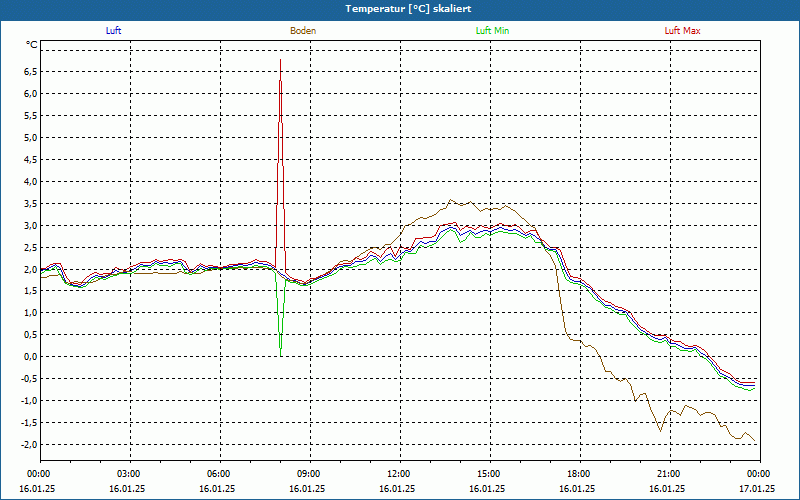
Task: Click the green Luft Min dip bottom
Action: tap(281, 355)
